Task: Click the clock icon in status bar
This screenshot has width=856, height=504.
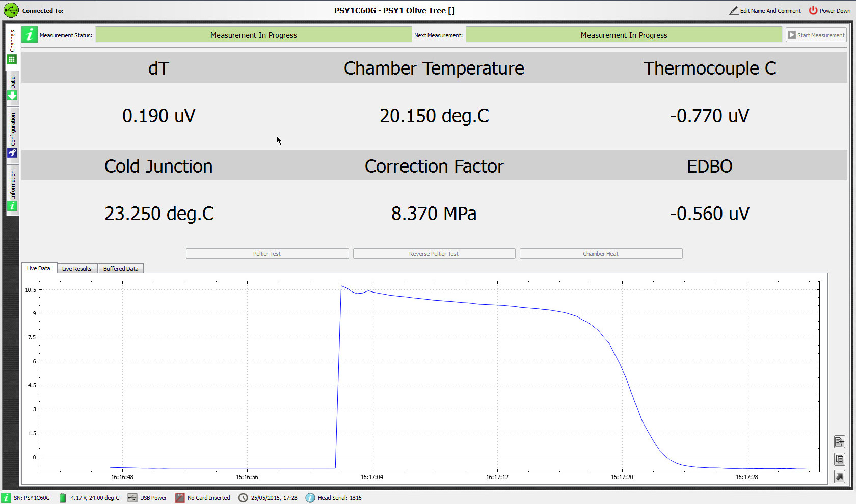Action: (x=243, y=498)
